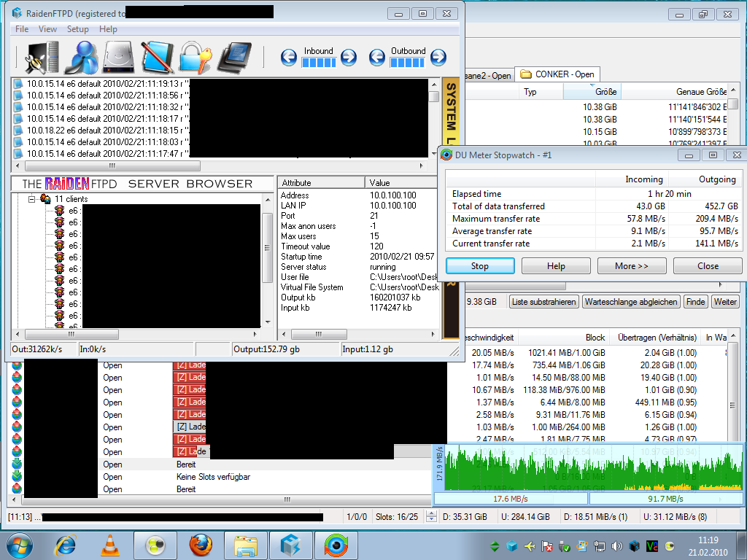
Task: Switch to the CONKER - Open tab
Action: point(557,74)
